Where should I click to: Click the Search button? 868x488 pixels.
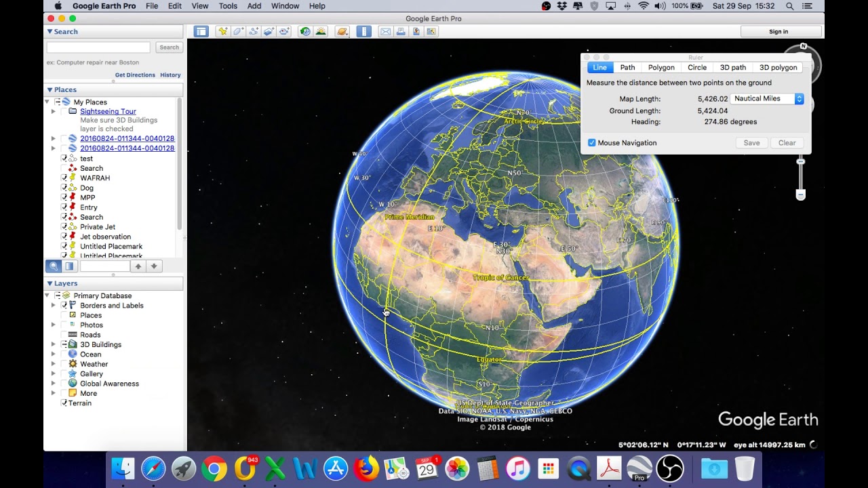pos(169,47)
